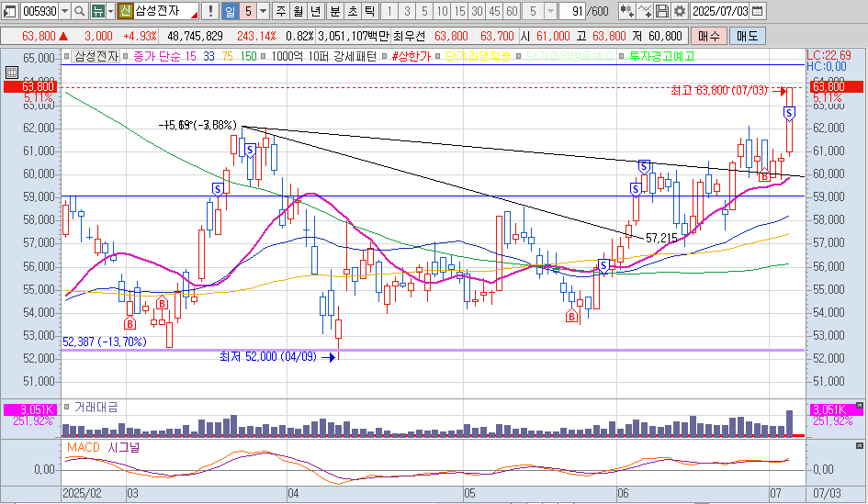Click the 최고 63,800 (07/03) annotation
The width and height of the screenshot is (868, 504).
[x=718, y=90]
